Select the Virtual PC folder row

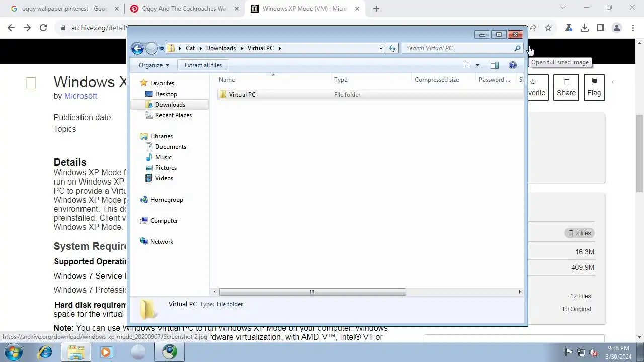point(370,95)
